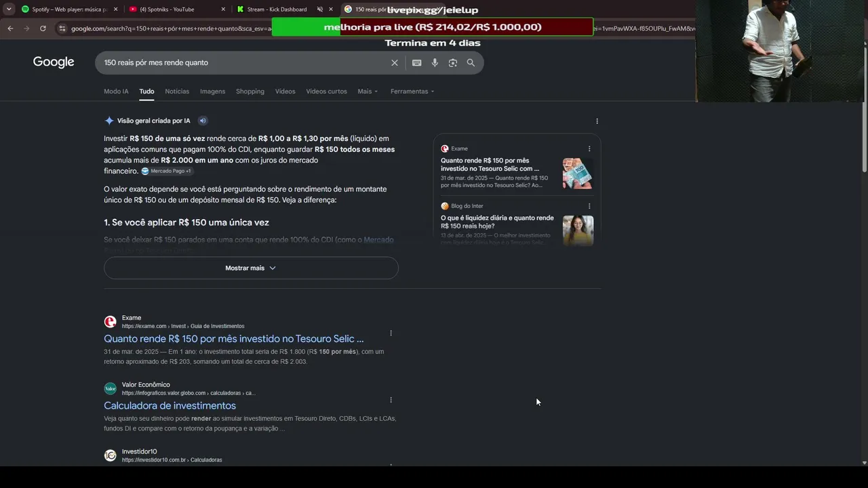Expand the overview with Mostrar mais

(251, 268)
